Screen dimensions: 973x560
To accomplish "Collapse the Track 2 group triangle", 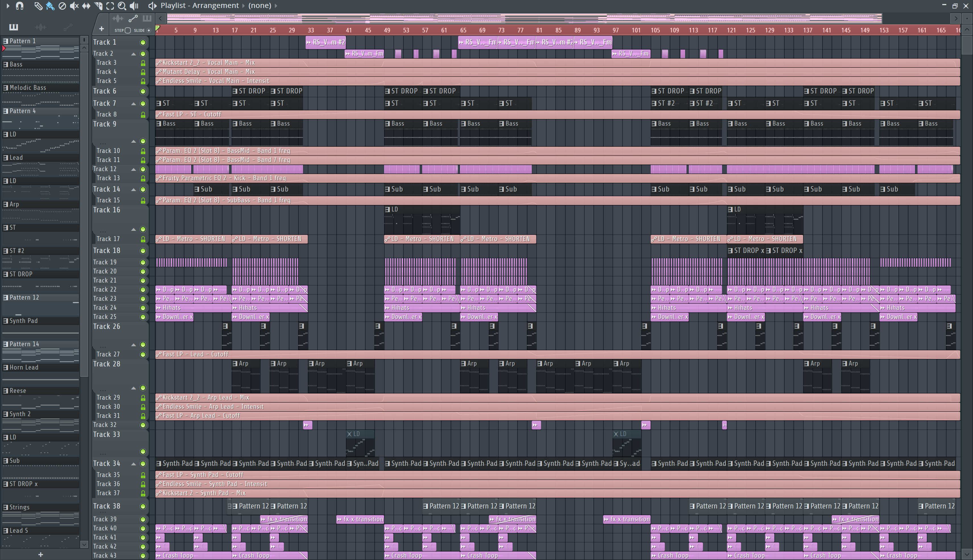I will click(133, 54).
